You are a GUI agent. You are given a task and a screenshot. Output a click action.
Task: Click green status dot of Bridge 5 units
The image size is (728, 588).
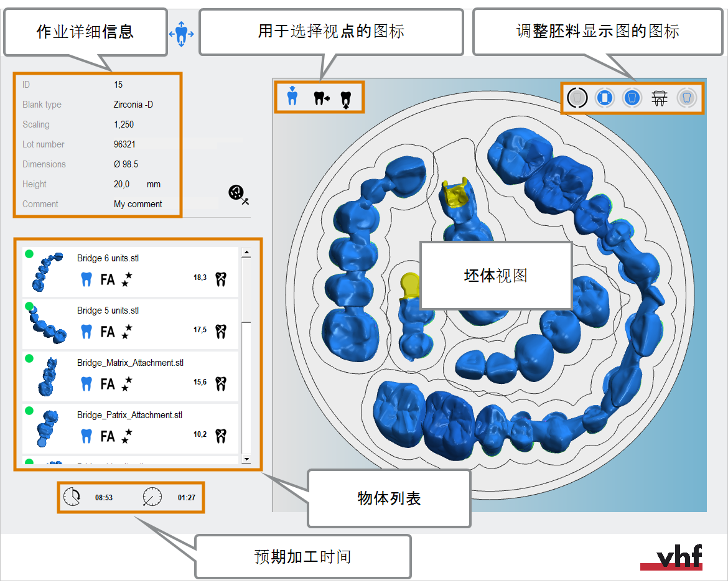point(29,306)
